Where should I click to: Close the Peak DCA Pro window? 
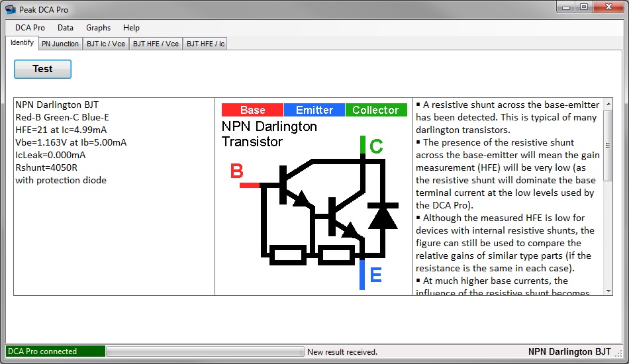pyautogui.click(x=608, y=7)
